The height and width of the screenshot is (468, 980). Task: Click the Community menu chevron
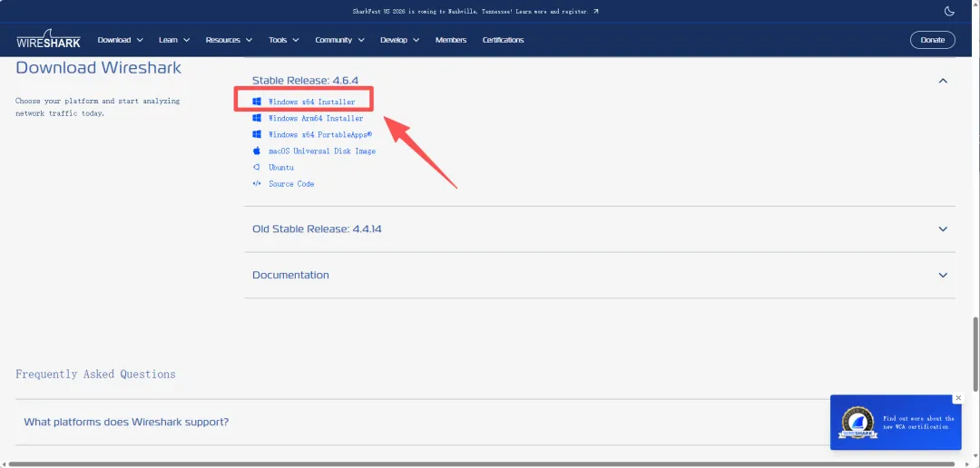[x=360, y=40]
